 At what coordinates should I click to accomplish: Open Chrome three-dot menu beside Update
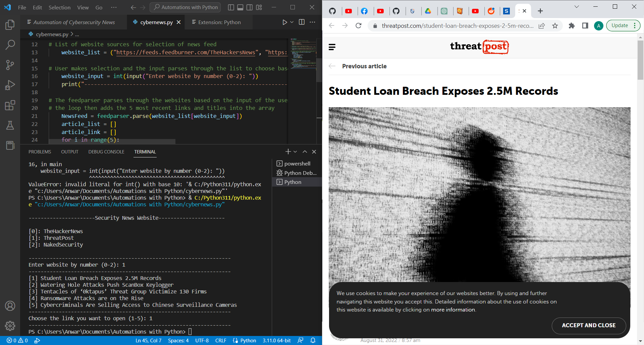[635, 25]
